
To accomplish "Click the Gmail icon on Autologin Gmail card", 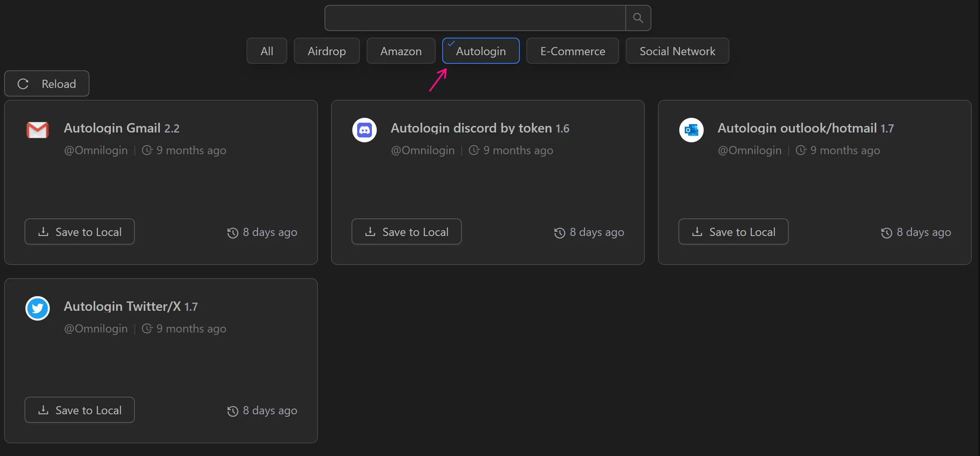I will 37,130.
